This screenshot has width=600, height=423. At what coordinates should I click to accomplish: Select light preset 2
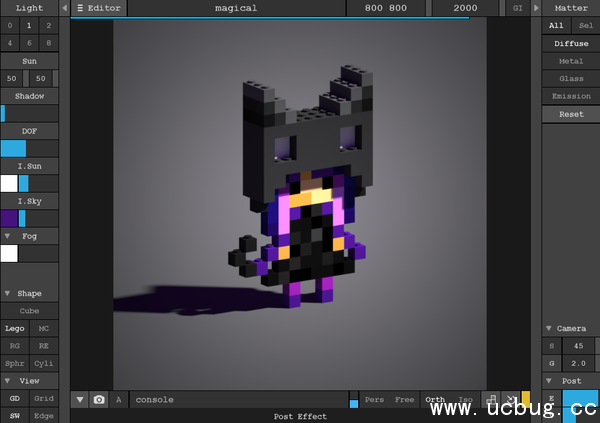49,25
